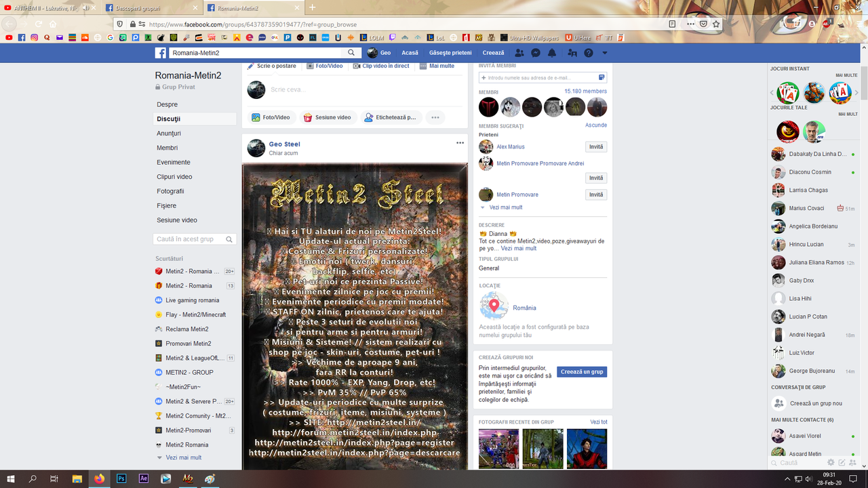868x488 pixels.
Task: Click the 'Fișiere' item in the group sidebar
Action: tap(166, 205)
